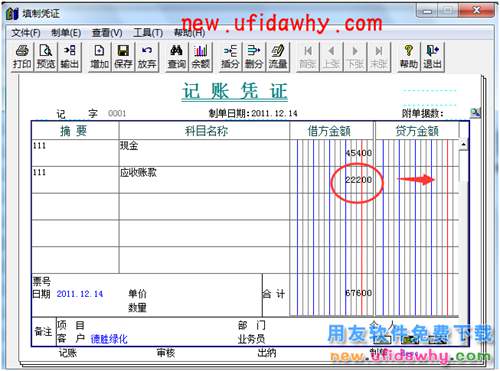Click the total debit value 67600
The width and height of the screenshot is (500, 371).
coord(358,293)
